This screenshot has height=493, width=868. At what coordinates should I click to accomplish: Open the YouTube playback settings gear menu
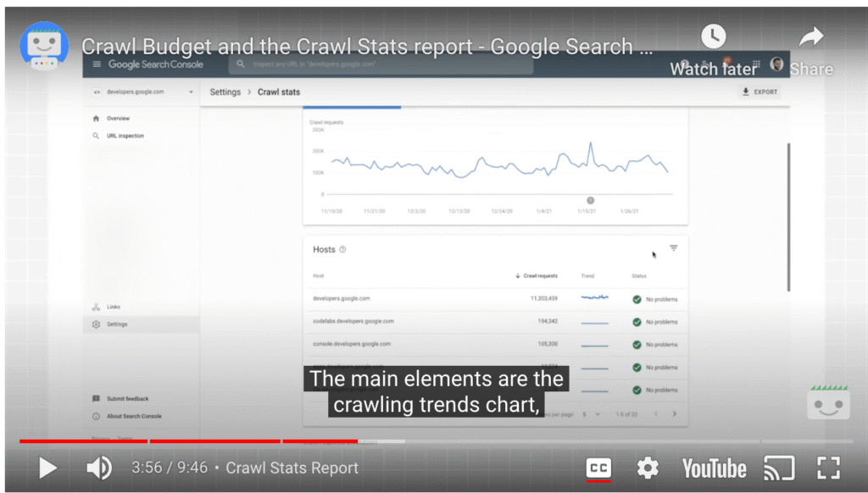tap(648, 468)
